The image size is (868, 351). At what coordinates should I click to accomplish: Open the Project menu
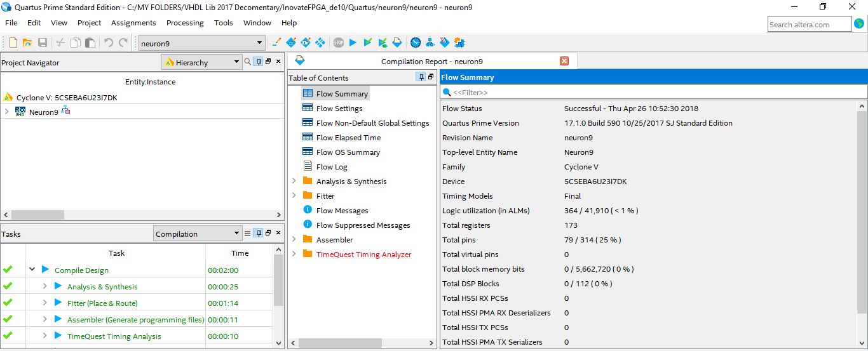[x=89, y=23]
